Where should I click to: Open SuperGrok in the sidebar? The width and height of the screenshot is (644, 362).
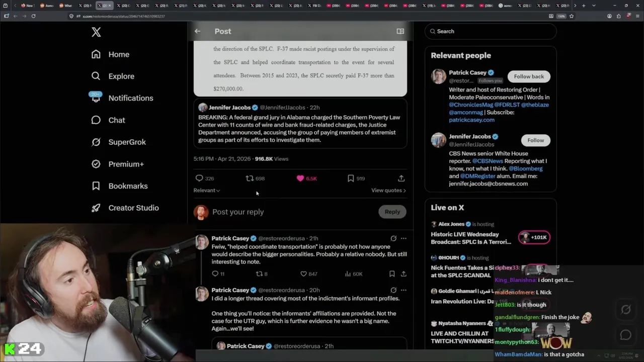point(118,142)
